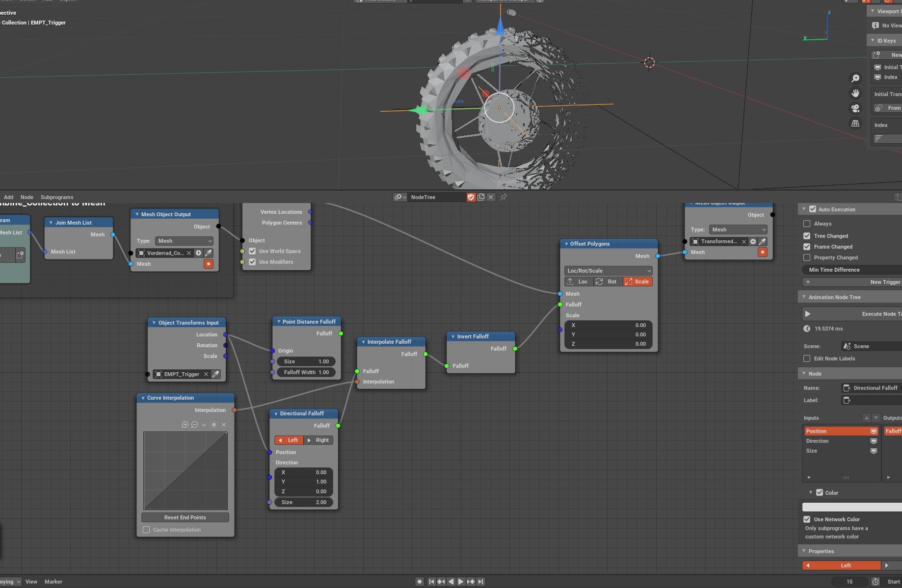Collapse the Point Distance Falloff node
This screenshot has width=902, height=588.
click(x=278, y=322)
